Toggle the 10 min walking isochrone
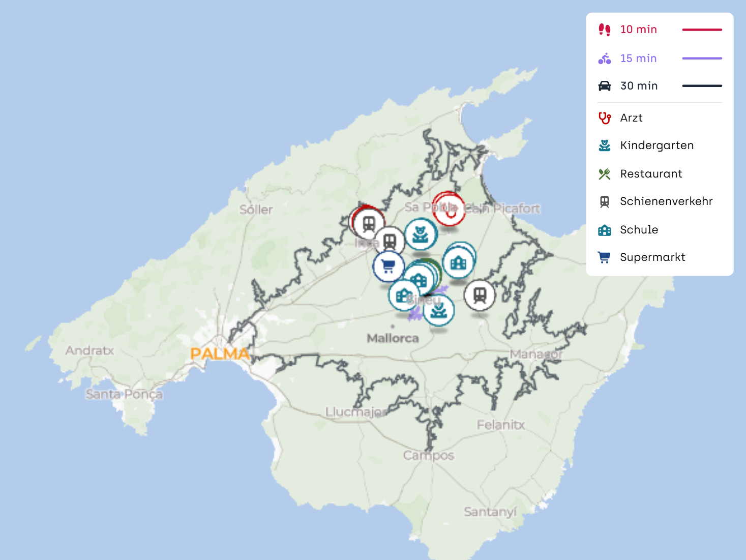The height and width of the screenshot is (560, 746). click(x=638, y=30)
